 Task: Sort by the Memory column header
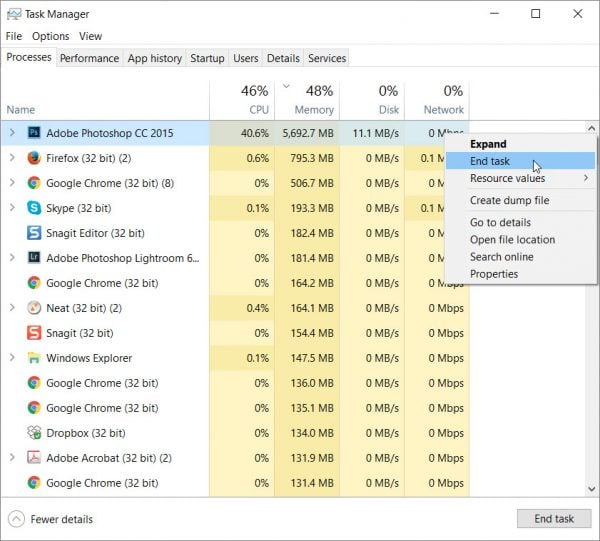tap(307, 101)
